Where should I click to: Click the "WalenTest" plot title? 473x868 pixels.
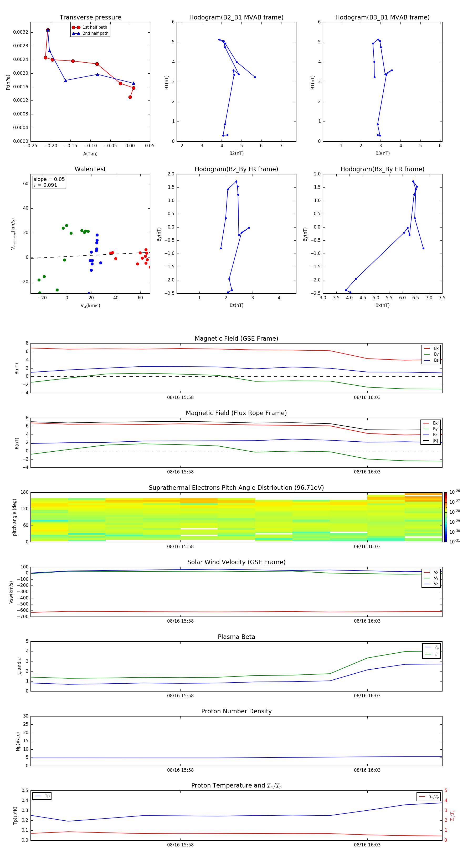tap(90, 169)
